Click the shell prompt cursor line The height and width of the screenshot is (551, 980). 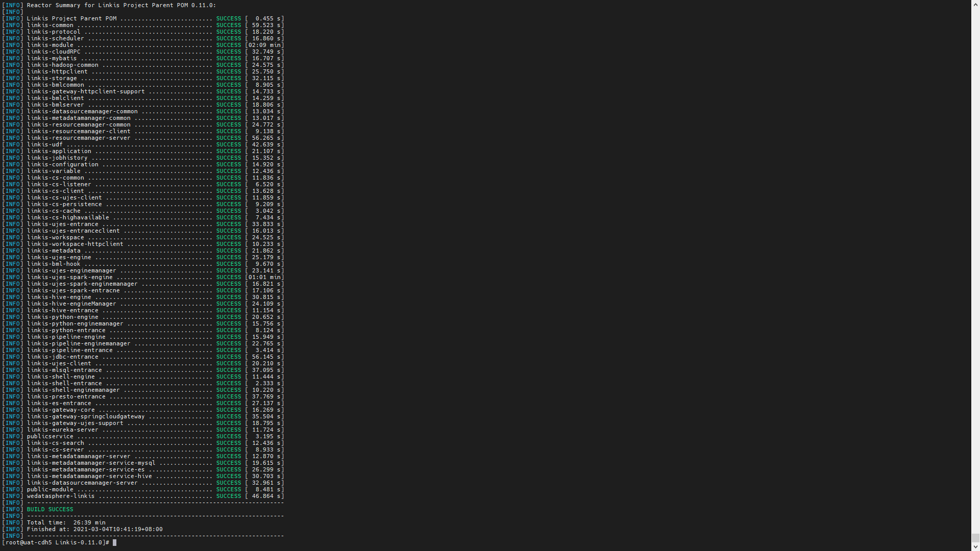[60, 542]
